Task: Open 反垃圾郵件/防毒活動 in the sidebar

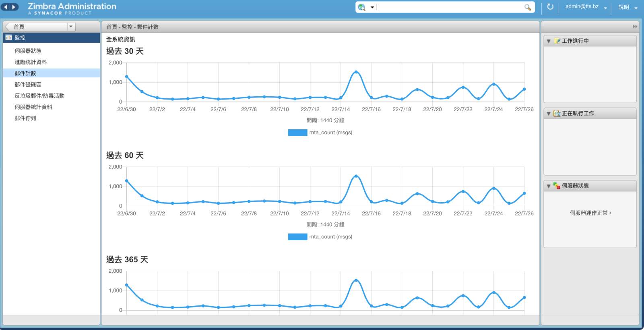Action: 39,96
